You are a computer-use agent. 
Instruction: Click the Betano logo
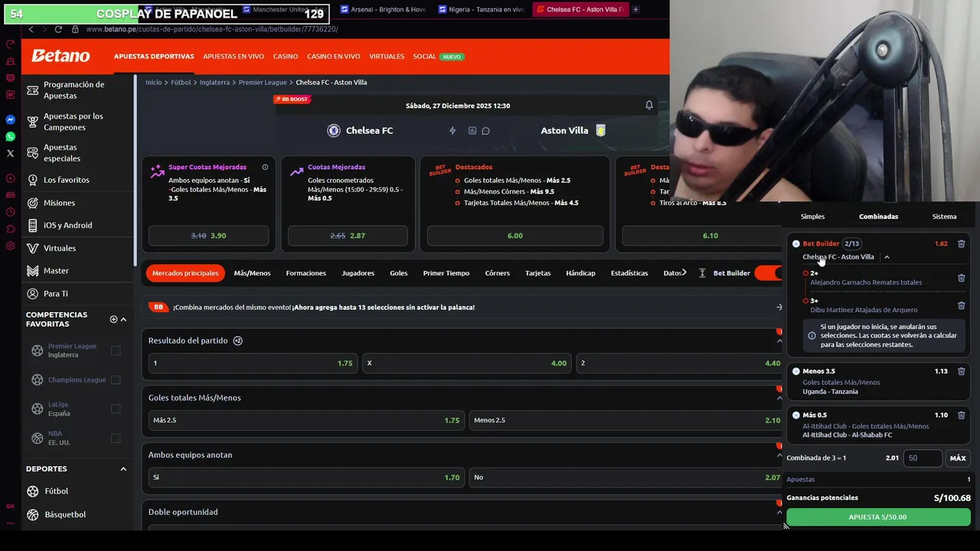[x=60, y=56]
